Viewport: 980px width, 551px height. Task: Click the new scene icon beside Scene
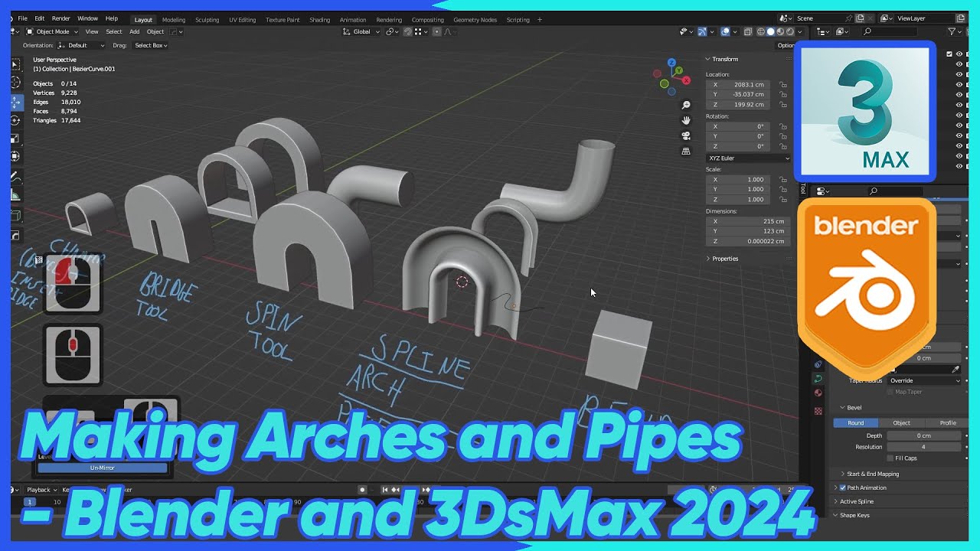tap(860, 18)
